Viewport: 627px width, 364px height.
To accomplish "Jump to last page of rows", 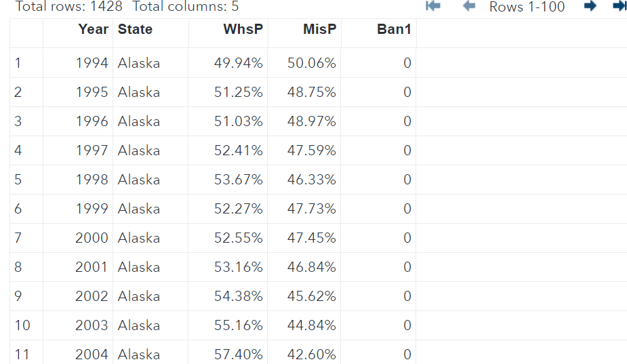I will (x=620, y=6).
